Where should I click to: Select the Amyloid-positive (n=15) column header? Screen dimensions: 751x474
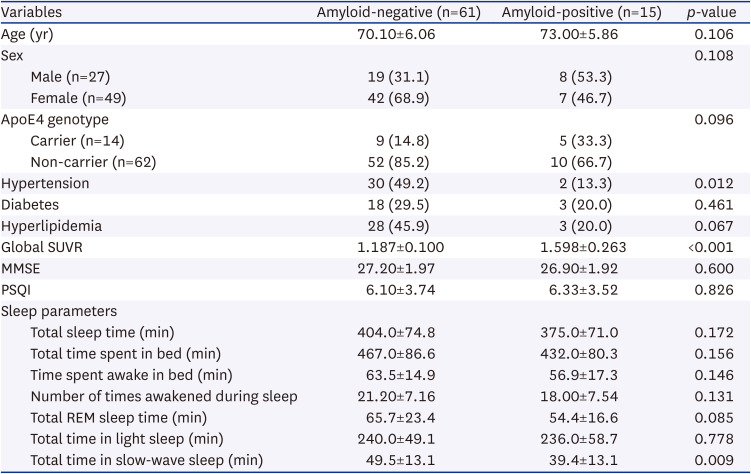(x=571, y=13)
